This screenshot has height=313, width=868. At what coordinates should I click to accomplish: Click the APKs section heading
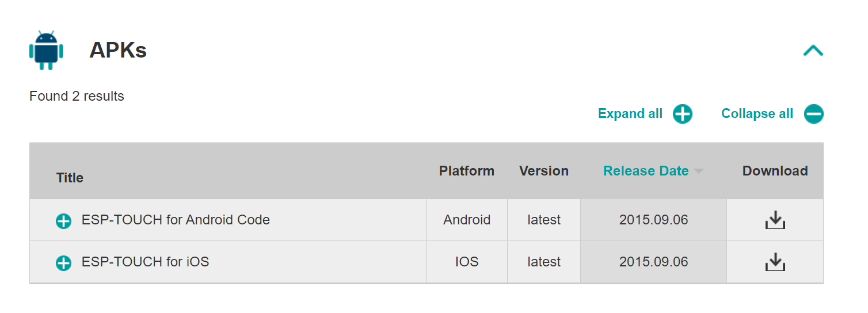tap(118, 51)
